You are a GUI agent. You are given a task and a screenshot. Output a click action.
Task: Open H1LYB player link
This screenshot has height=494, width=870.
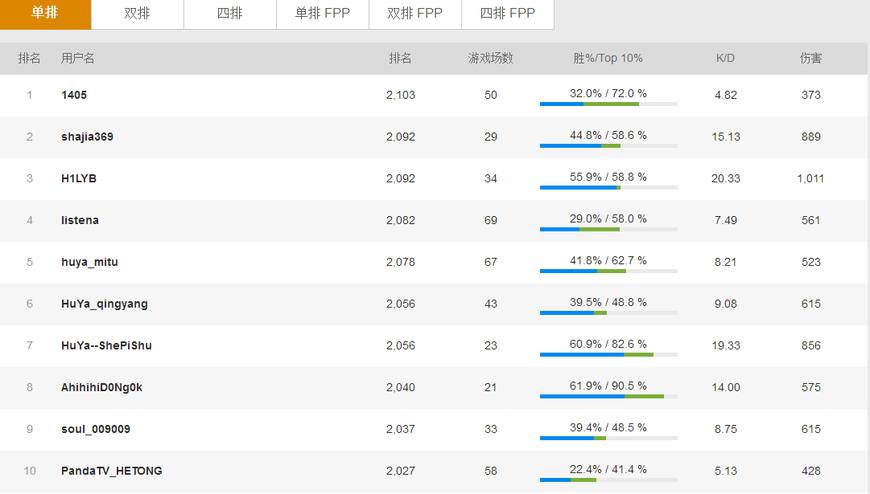79,179
